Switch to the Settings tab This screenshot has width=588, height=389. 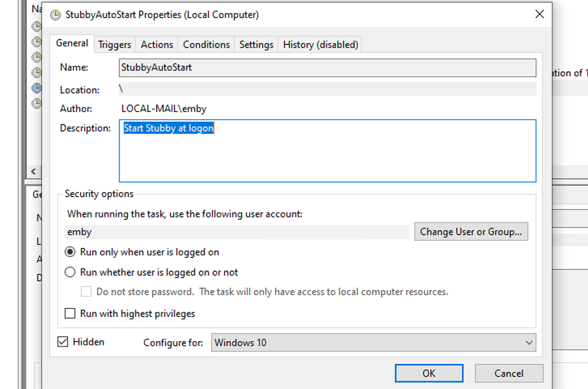coord(256,45)
